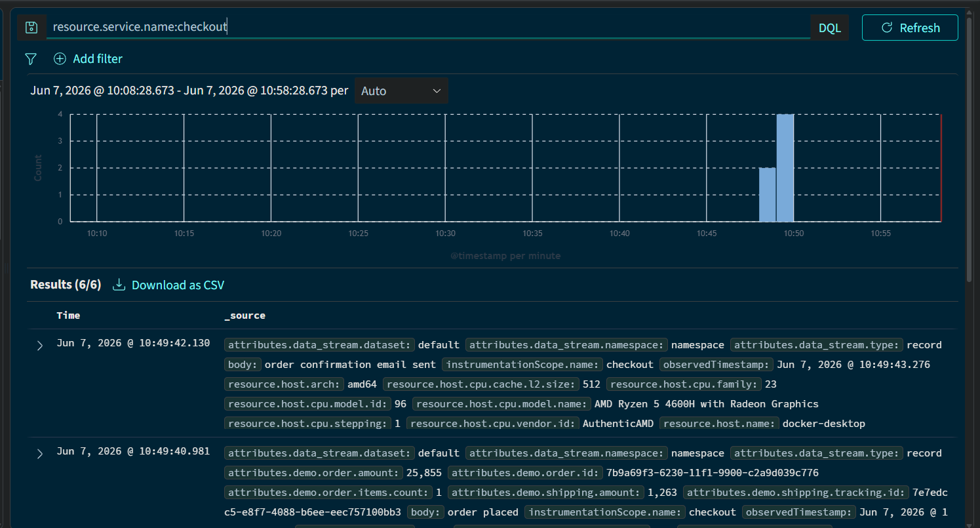The image size is (980, 528).
Task: Click the Count y-axis label
Action: (38, 168)
